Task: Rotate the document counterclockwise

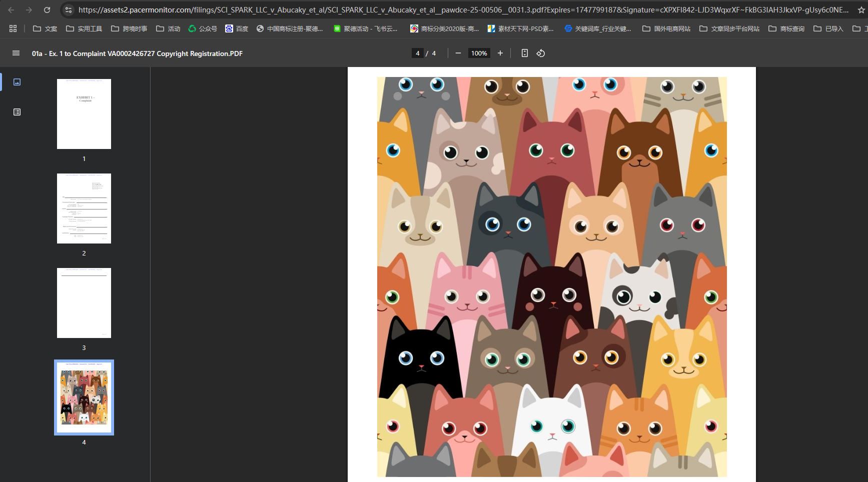Action: coord(541,53)
